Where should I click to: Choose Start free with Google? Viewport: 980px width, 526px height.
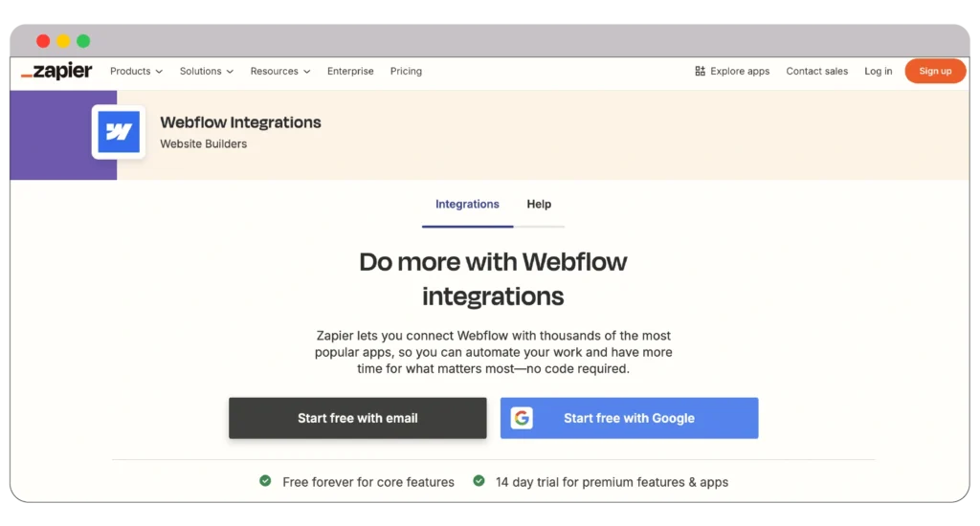click(629, 418)
